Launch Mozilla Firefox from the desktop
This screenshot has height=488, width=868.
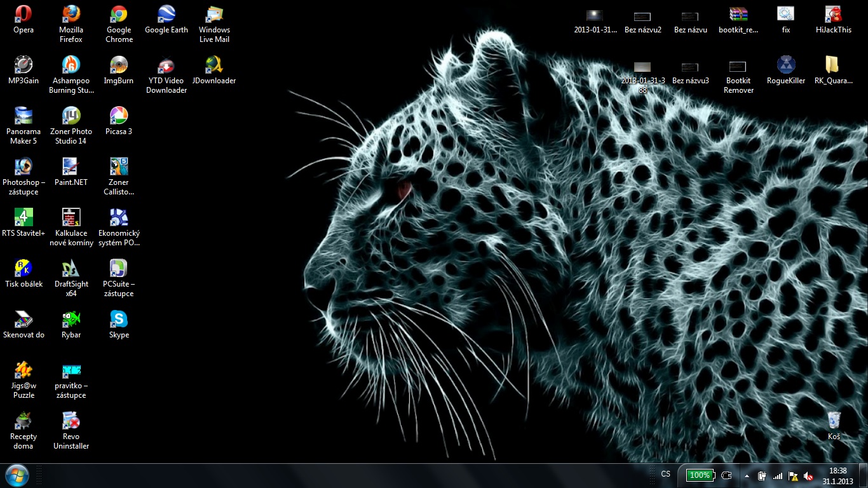click(x=71, y=15)
